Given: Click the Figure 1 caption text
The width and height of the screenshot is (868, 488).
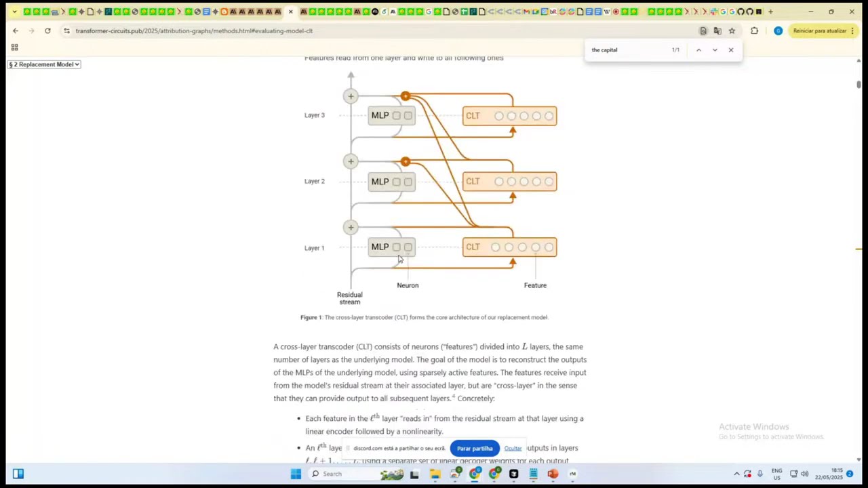Looking at the screenshot, I should (x=424, y=317).
